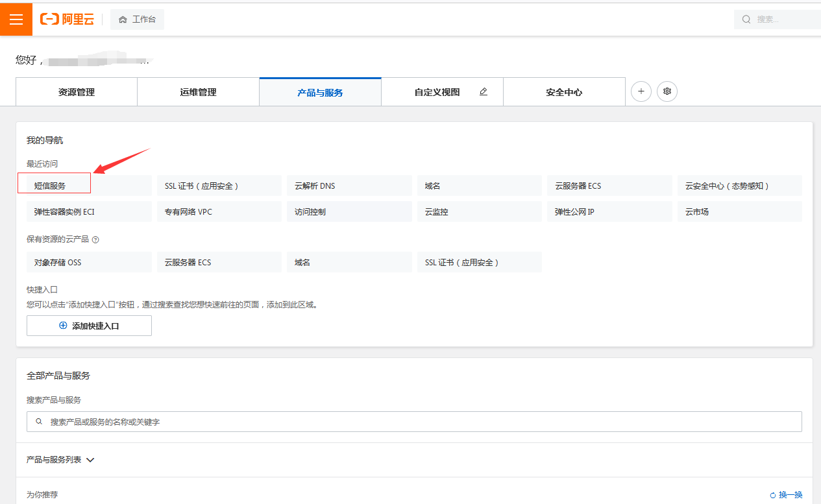Open the orange hamburger navigation menu
Image resolution: width=821 pixels, height=504 pixels.
click(x=16, y=19)
